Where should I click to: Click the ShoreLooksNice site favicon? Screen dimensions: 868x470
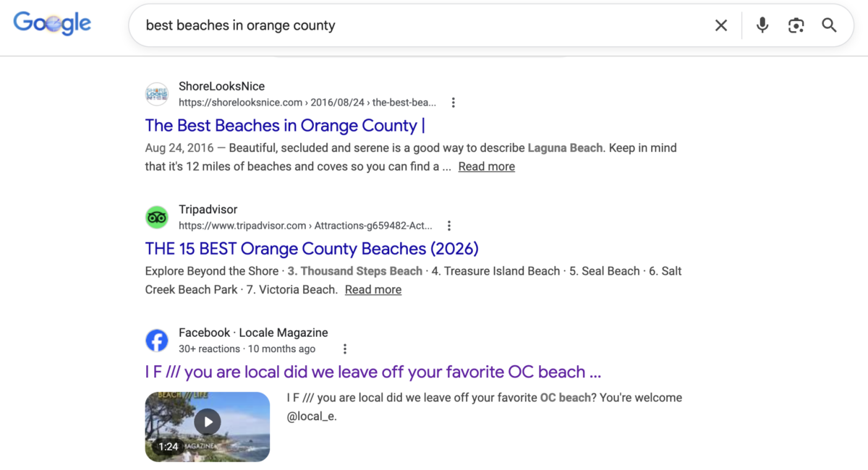pos(157,94)
